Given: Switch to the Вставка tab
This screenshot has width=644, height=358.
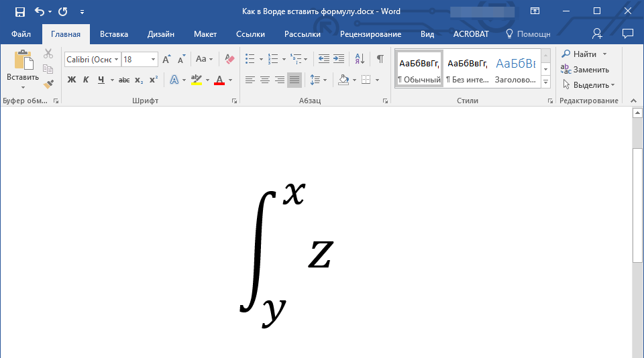Looking at the screenshot, I should (114, 34).
